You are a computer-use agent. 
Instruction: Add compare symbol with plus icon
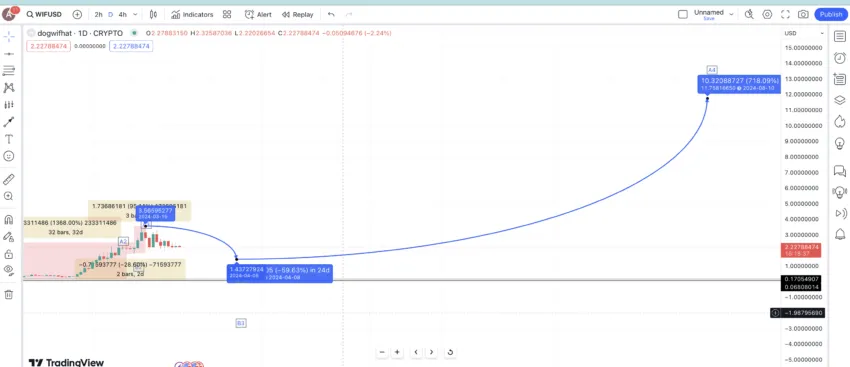coord(77,15)
